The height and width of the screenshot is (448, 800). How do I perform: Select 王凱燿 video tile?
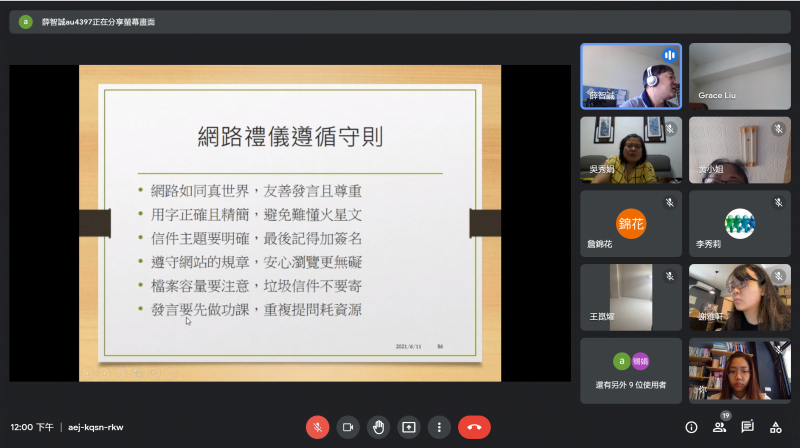tap(631, 297)
